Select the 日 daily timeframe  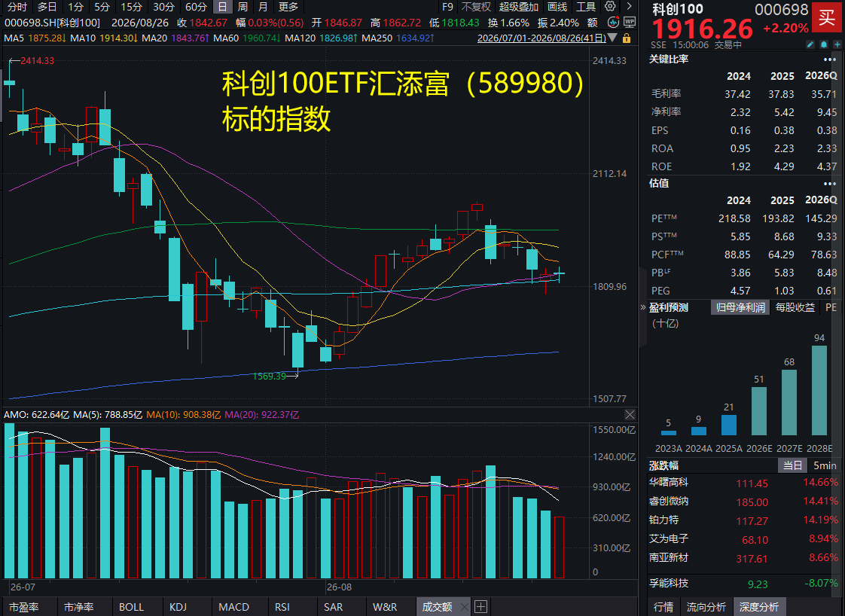[222, 7]
